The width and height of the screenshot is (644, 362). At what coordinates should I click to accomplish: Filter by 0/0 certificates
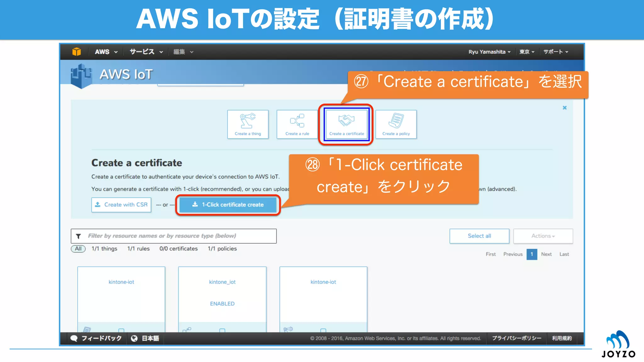pos(179,249)
